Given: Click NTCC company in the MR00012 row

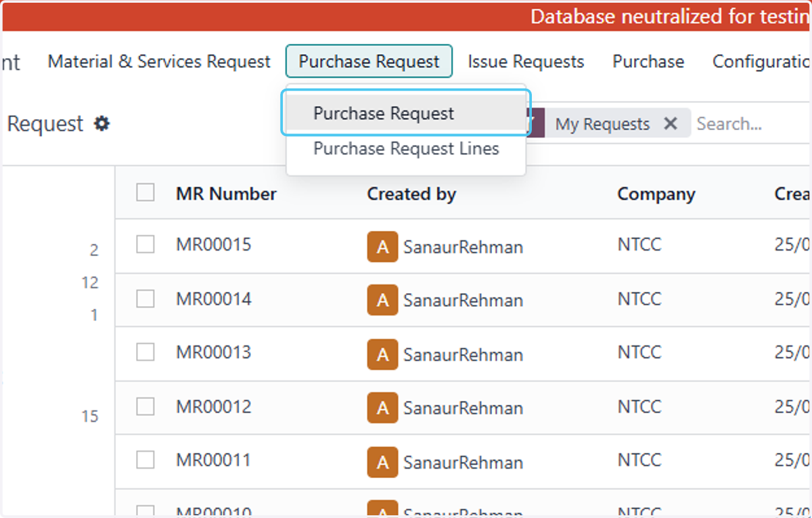Looking at the screenshot, I should [x=639, y=406].
